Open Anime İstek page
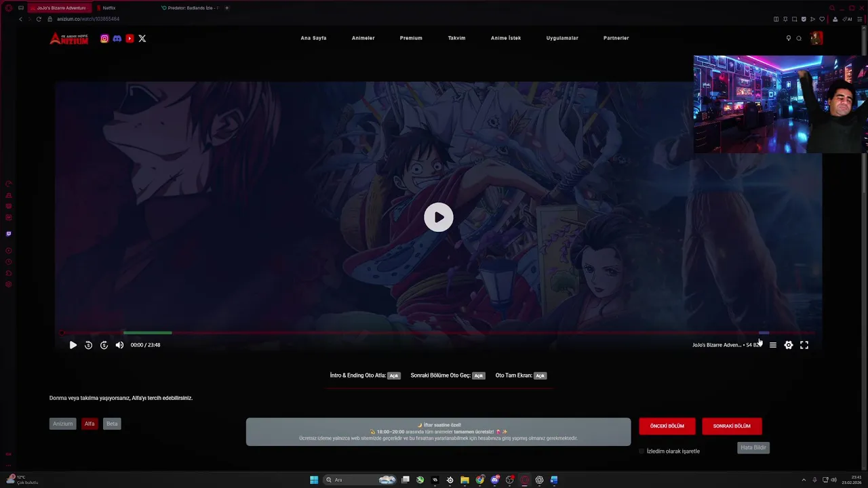The height and width of the screenshot is (488, 868). pos(506,38)
